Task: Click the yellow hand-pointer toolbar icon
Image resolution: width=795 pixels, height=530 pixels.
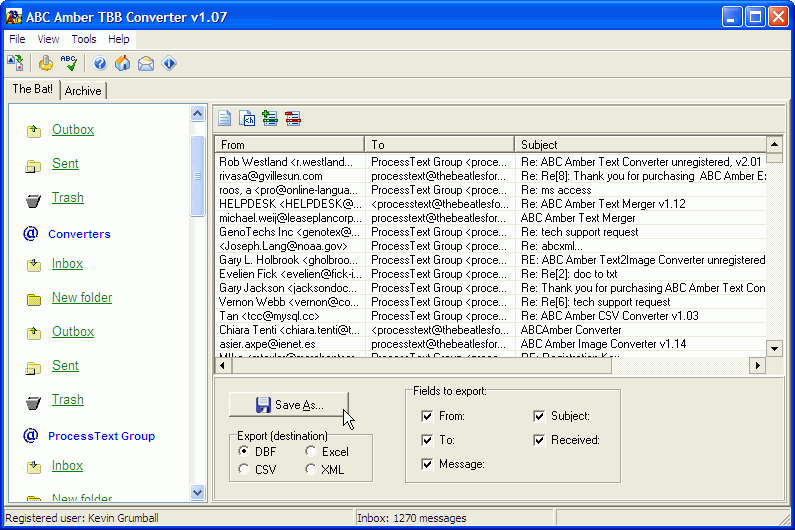Action: point(46,63)
